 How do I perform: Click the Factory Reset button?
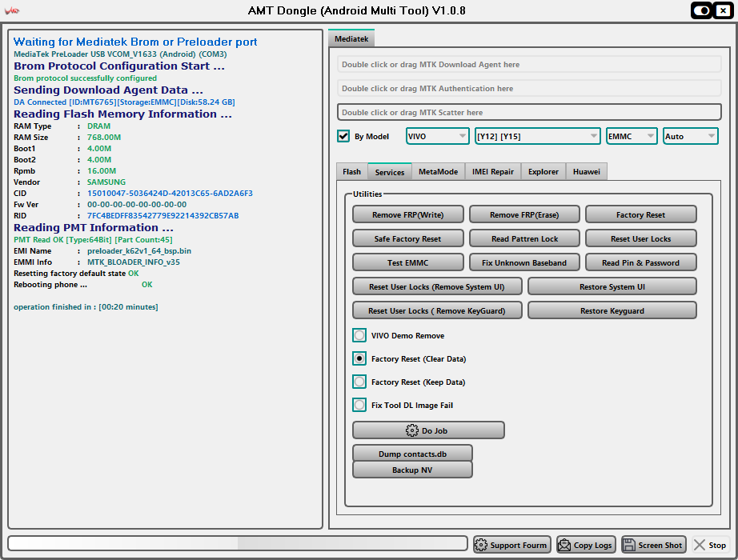tap(640, 214)
